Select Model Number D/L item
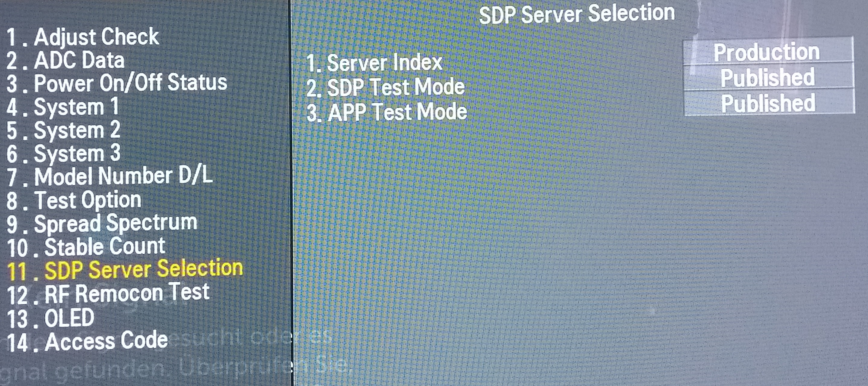This screenshot has width=868, height=386. point(110,176)
